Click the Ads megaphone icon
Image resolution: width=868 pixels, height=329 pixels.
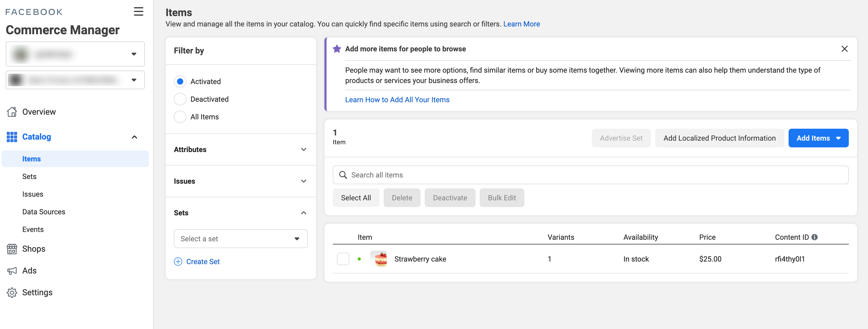pyautogui.click(x=12, y=271)
